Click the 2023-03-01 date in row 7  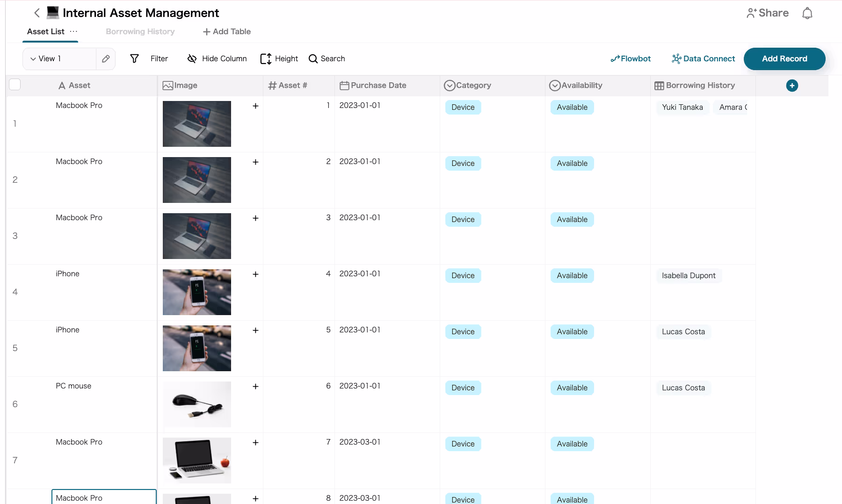[360, 442]
